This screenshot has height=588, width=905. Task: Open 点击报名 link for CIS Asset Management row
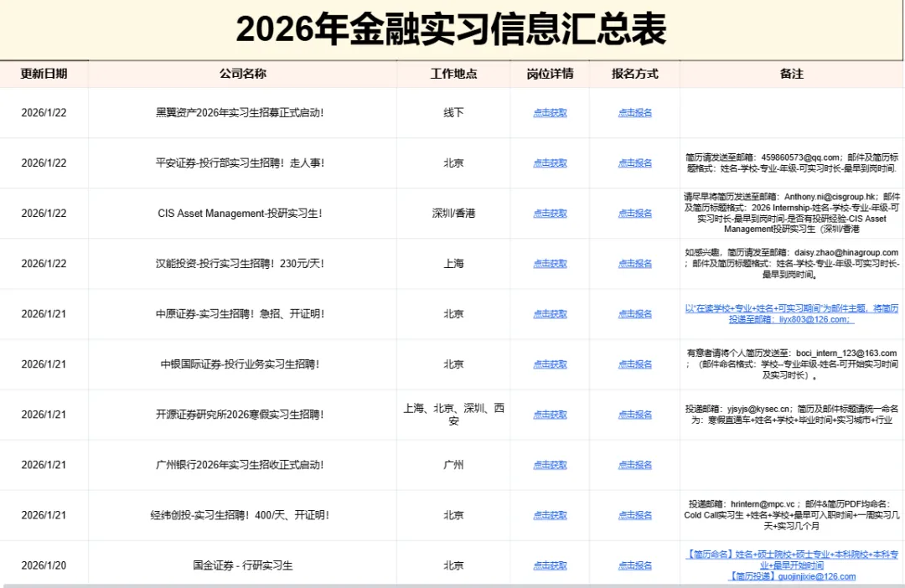pos(635,214)
